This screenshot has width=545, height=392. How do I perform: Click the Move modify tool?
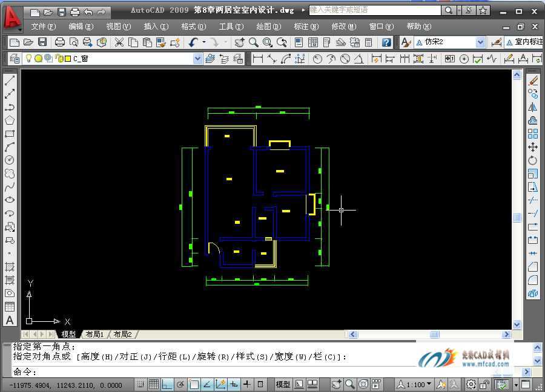tap(533, 147)
